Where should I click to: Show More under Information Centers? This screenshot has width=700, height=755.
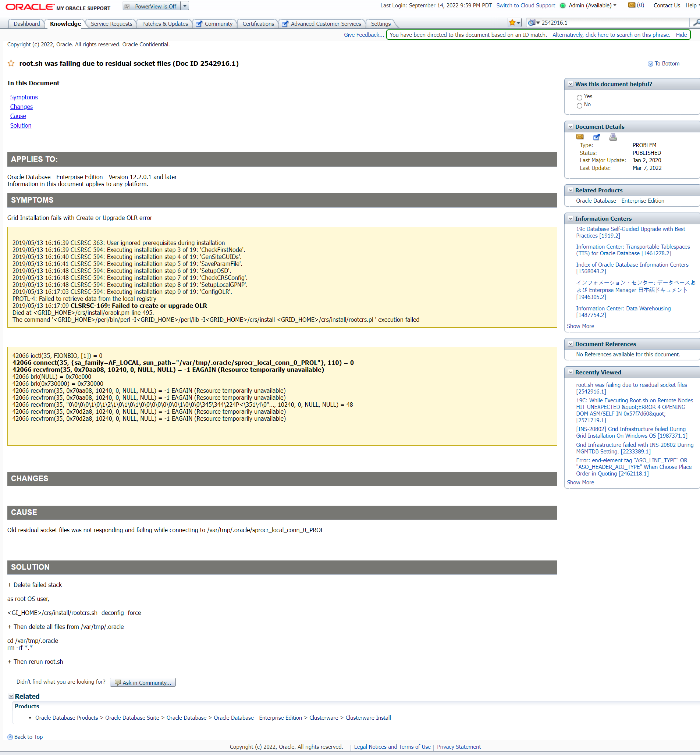[x=580, y=326]
